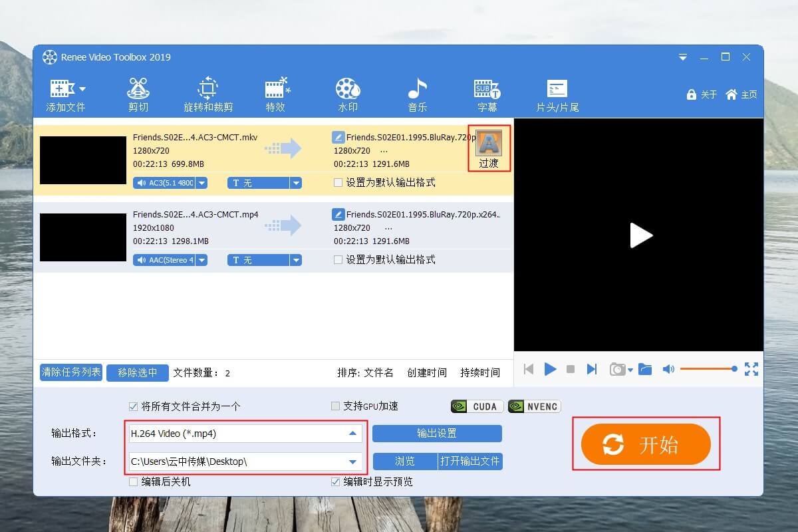Open the 旋转和裁剪 rotate and crop tool
798x532 pixels.
click(x=208, y=96)
